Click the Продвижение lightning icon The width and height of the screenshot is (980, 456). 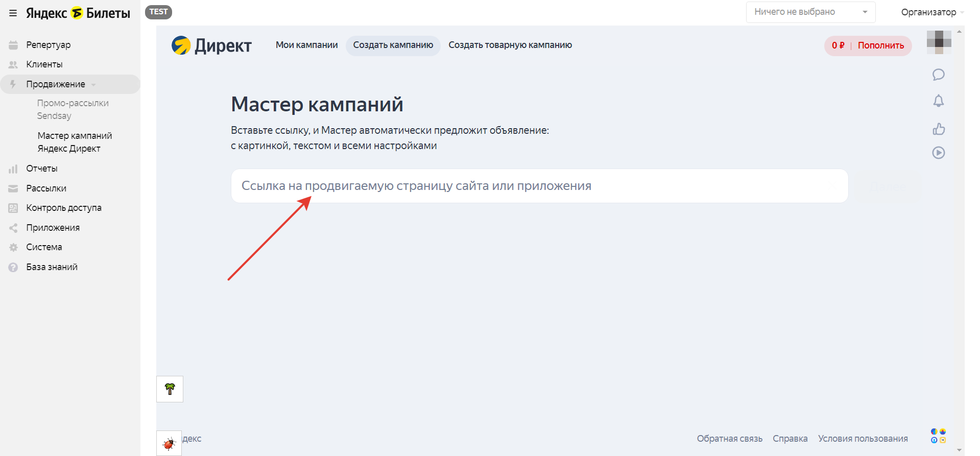[13, 84]
